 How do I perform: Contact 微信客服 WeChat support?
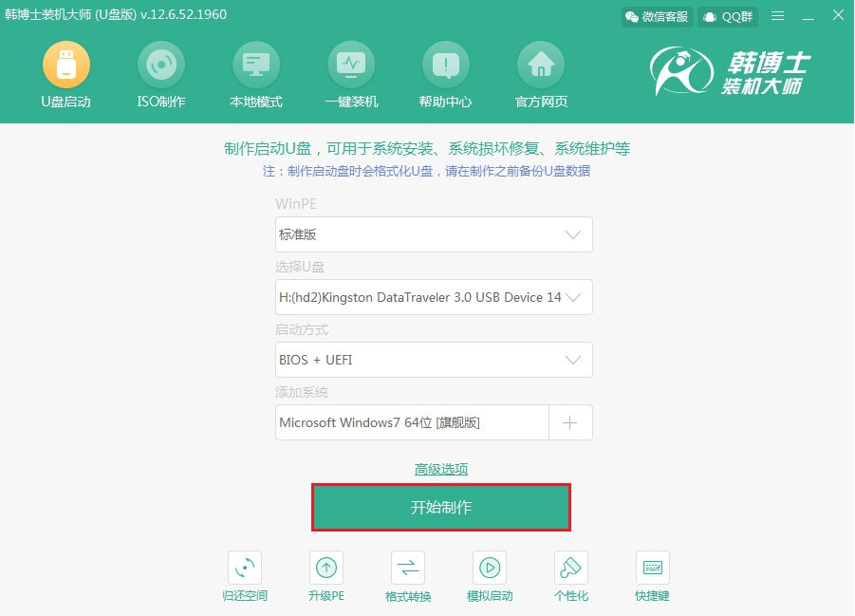pyautogui.click(x=657, y=16)
